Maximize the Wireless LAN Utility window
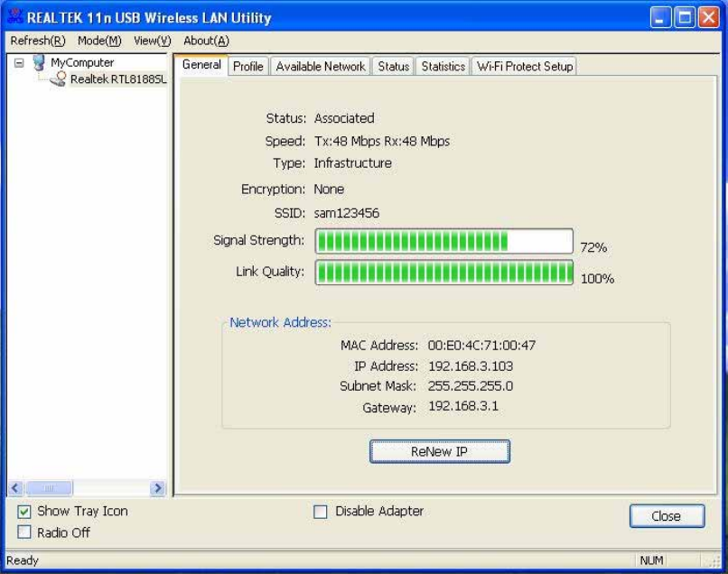The height and width of the screenshot is (574, 728). [x=685, y=18]
